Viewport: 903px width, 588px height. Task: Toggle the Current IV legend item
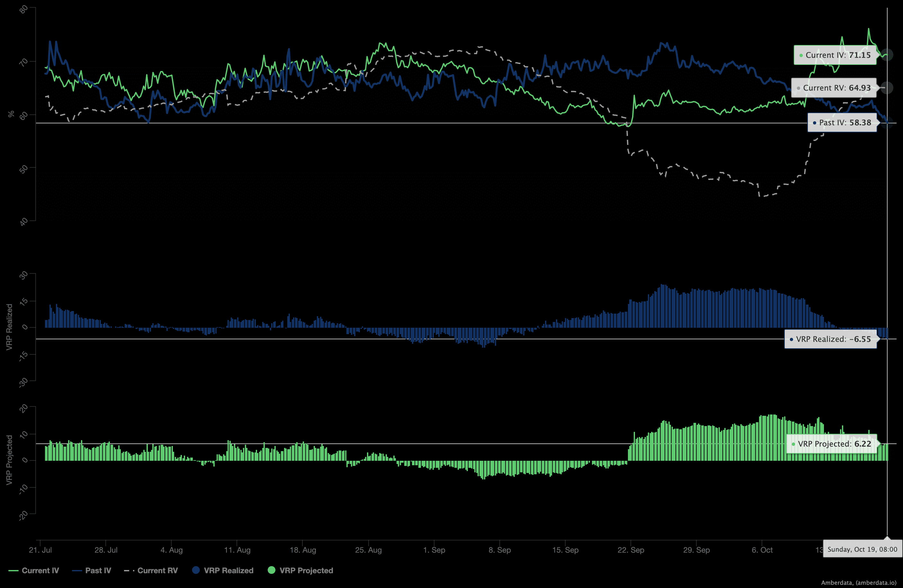40,571
